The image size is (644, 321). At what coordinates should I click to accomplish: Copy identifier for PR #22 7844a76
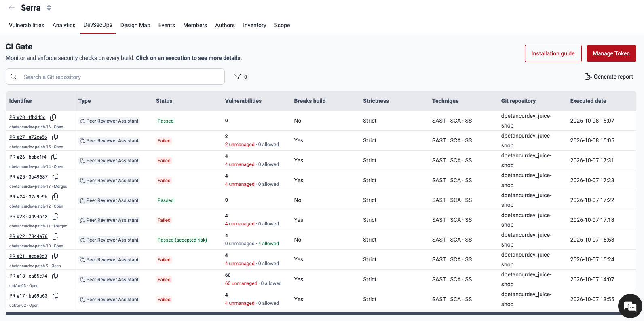click(x=55, y=236)
